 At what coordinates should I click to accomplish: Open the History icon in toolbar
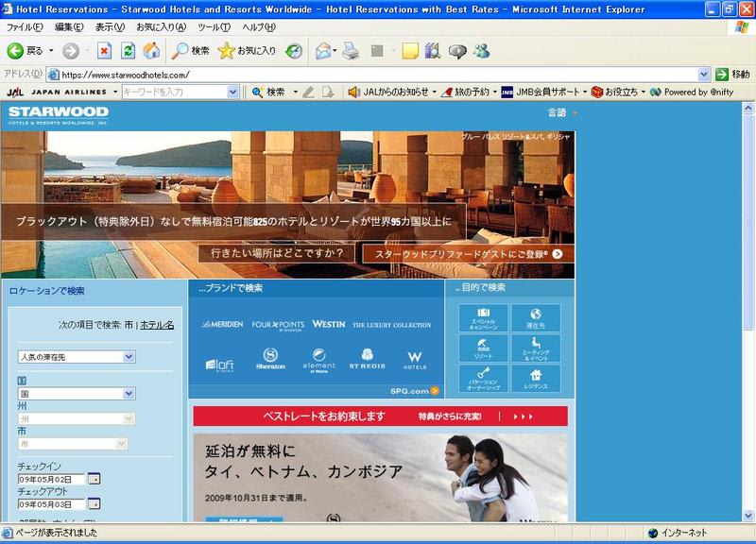294,51
